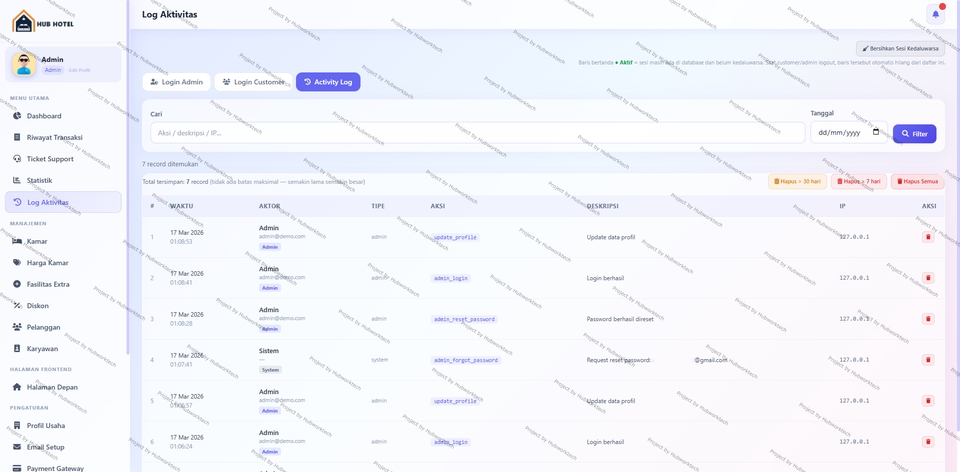
Task: Click the notification bell icon
Action: tap(935, 14)
